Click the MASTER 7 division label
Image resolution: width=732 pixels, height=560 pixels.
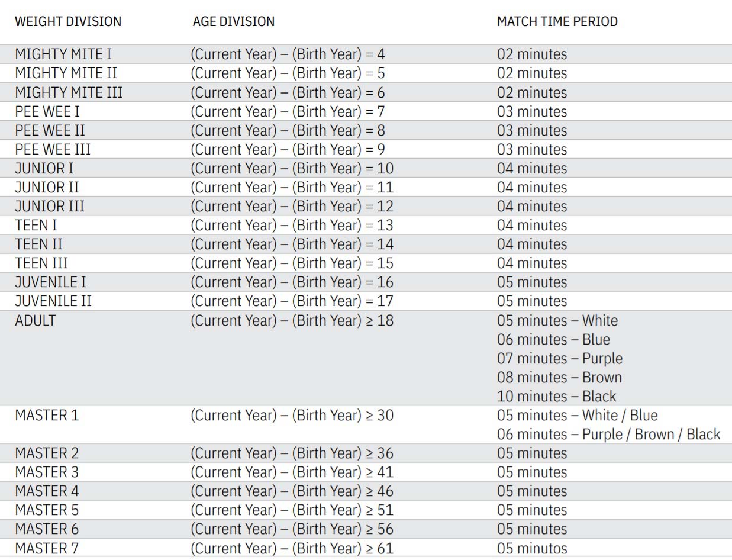(x=47, y=548)
